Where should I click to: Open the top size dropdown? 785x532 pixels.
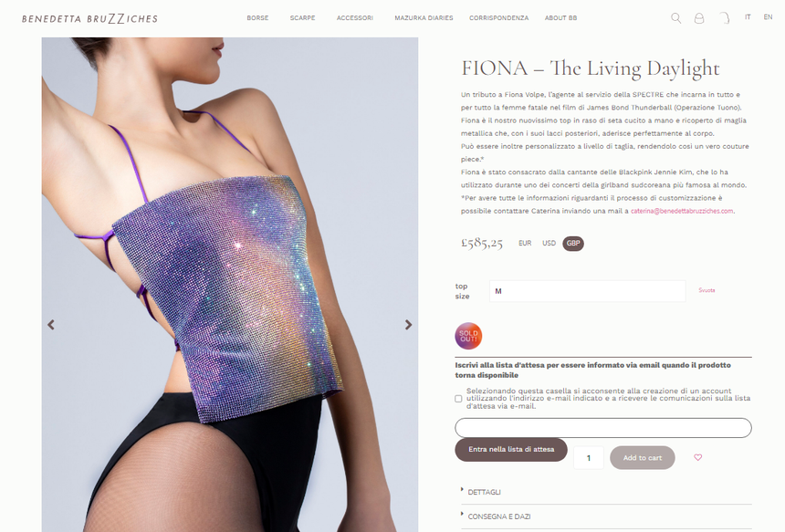587,291
